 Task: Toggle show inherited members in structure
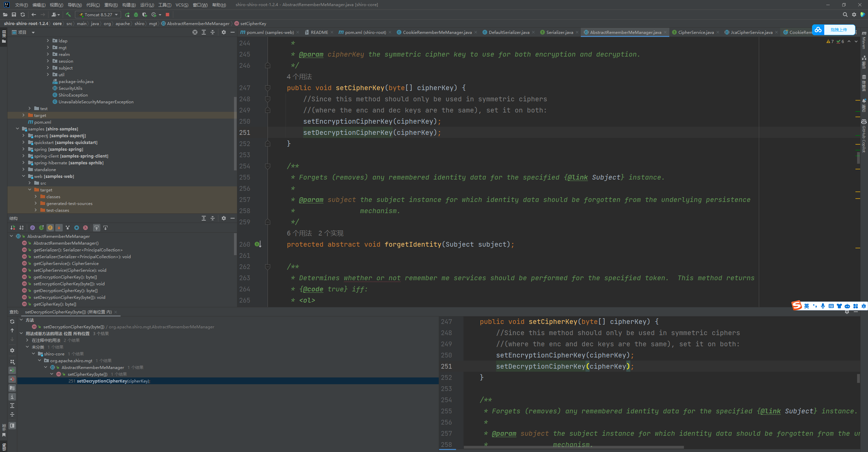(x=41, y=228)
